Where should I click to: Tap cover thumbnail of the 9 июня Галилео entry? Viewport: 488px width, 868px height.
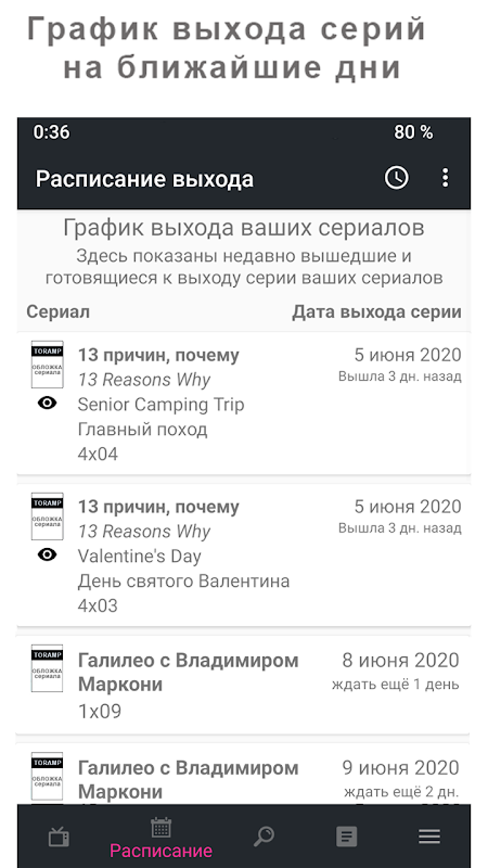(x=47, y=776)
